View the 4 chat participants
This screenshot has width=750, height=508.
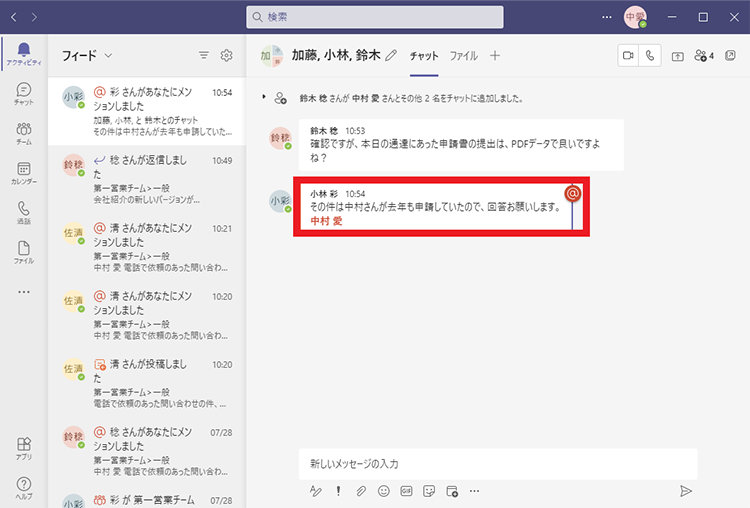(704, 55)
